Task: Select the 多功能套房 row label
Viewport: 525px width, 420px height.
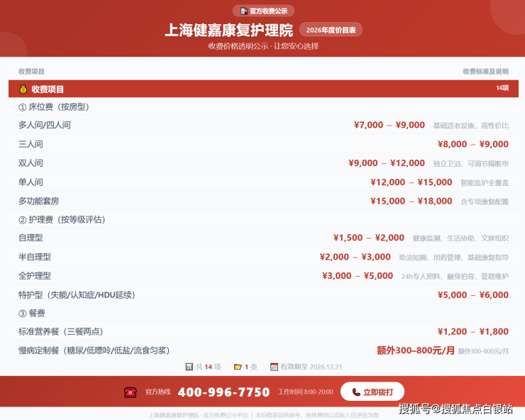Action: (39, 201)
